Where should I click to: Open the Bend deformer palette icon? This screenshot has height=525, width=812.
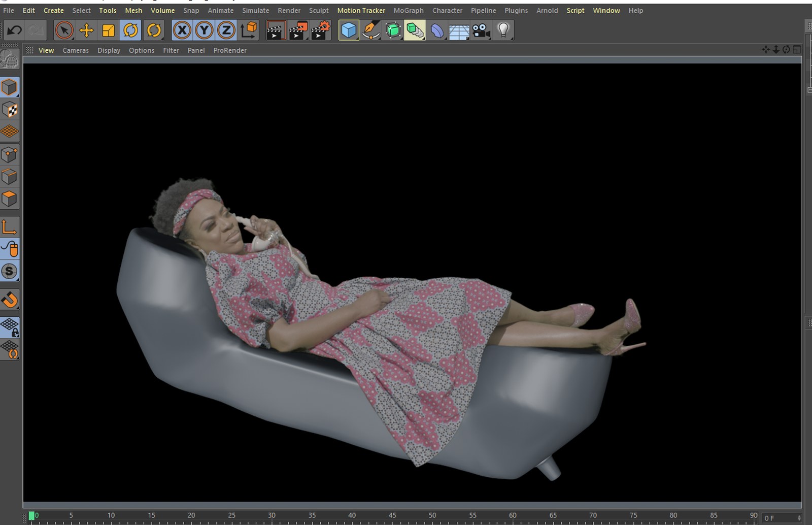(x=437, y=30)
